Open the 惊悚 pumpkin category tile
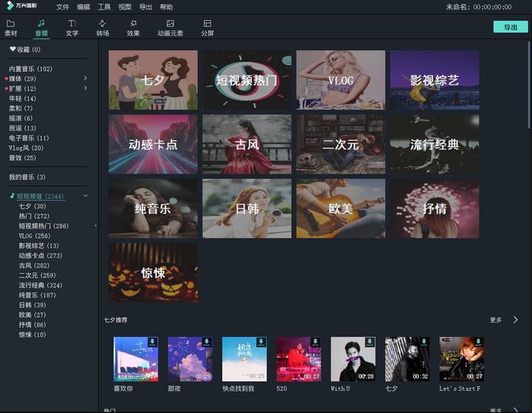This screenshot has width=532, height=413. (153, 273)
